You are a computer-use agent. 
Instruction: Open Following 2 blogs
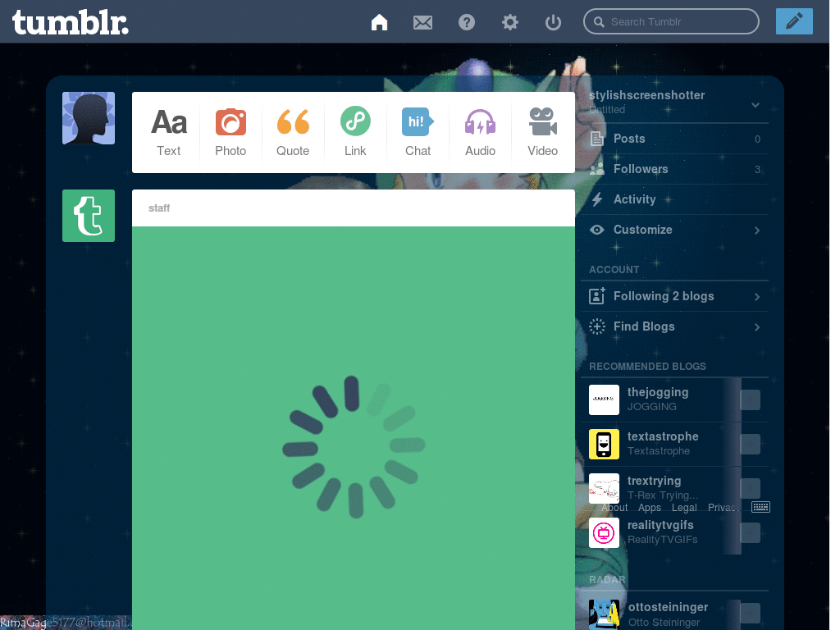(674, 296)
